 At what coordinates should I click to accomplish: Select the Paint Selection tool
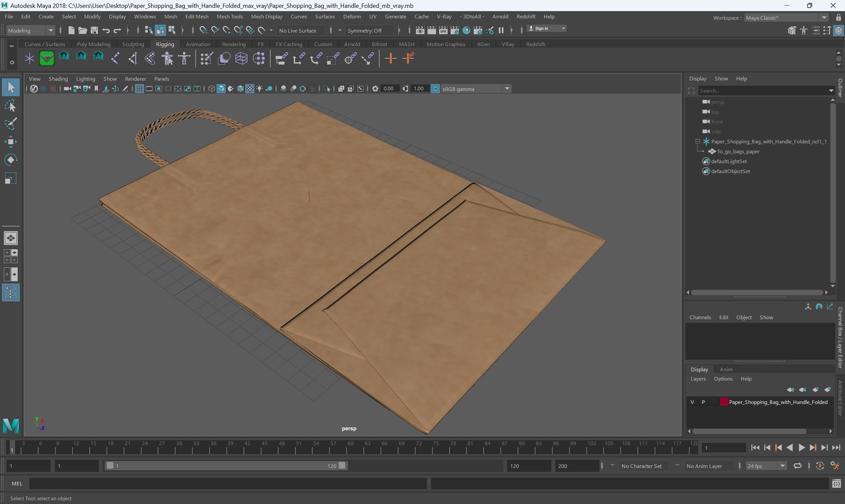click(10, 124)
